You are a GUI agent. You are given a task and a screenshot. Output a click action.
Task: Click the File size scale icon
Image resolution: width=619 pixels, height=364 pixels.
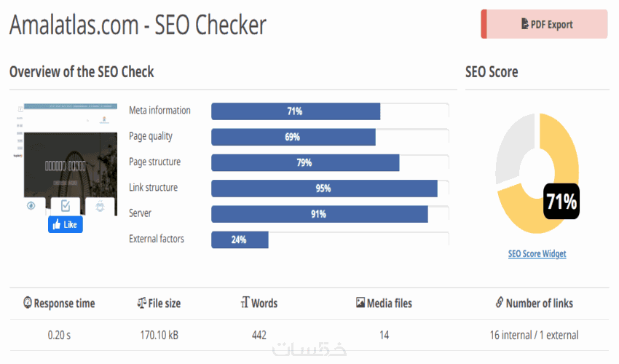click(x=142, y=304)
